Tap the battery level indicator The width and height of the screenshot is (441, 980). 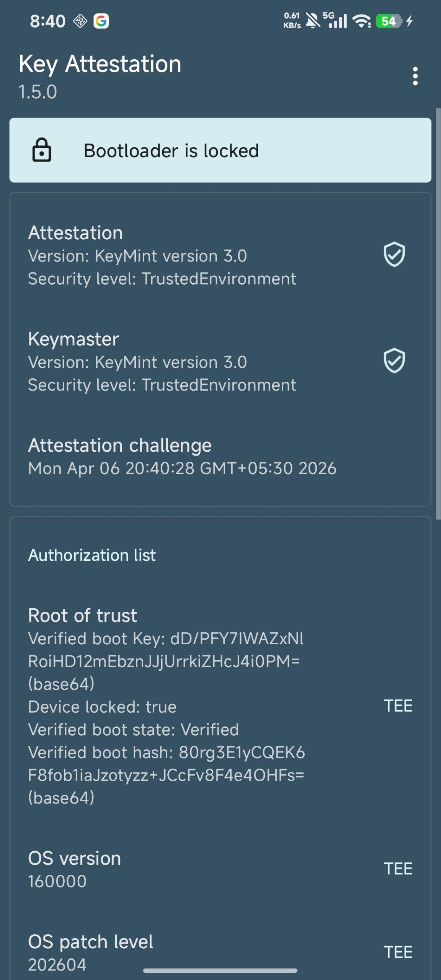coord(389,21)
